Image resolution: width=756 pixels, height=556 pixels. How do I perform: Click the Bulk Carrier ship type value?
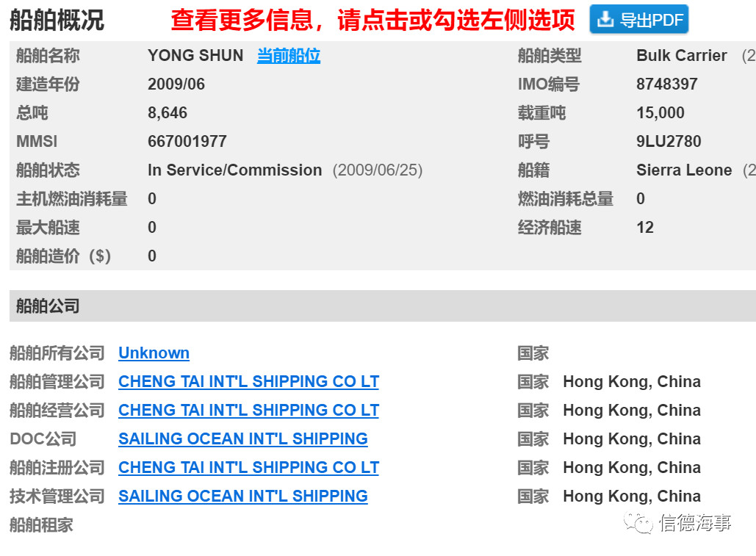[x=681, y=55]
